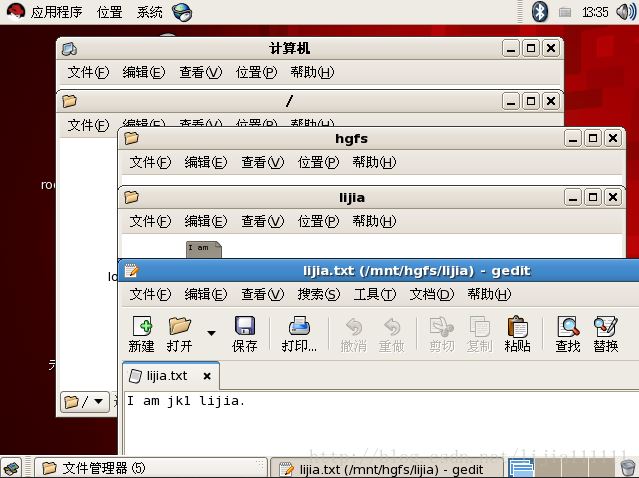Click the Open file folder icon
Viewport: 639px width, 478px height.
coord(180,333)
